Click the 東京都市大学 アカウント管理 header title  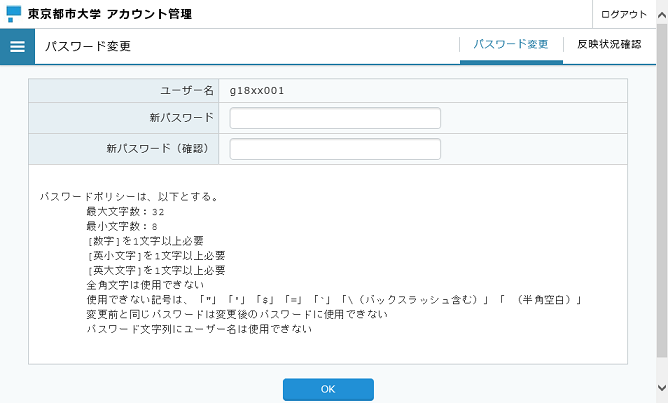(x=109, y=14)
